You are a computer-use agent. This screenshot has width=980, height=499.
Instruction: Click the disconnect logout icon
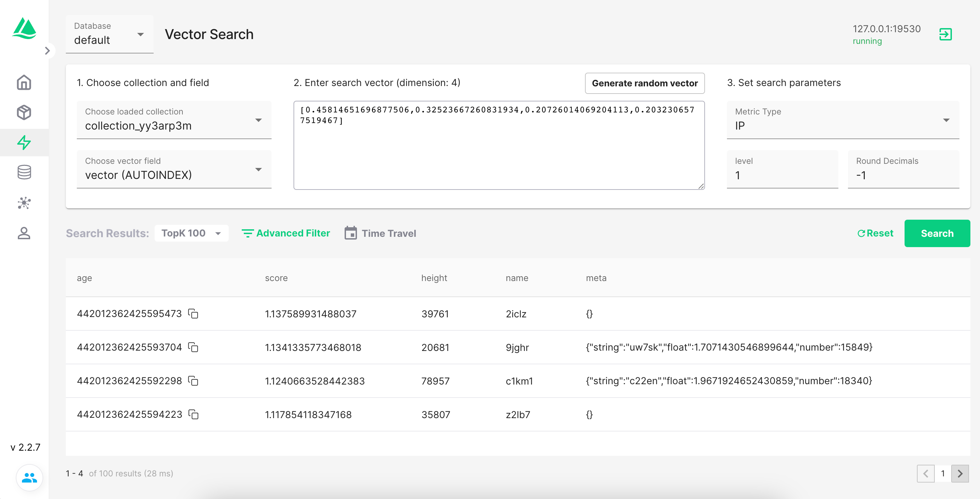click(945, 34)
